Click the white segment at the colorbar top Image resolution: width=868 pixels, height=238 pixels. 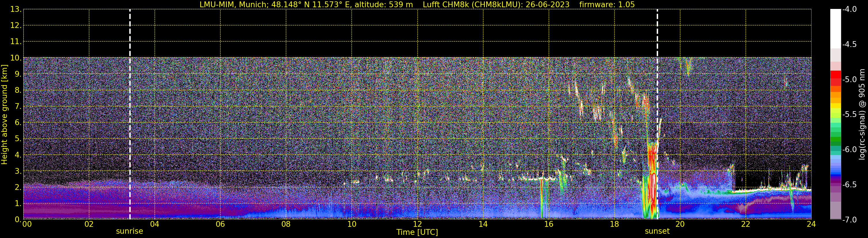(835, 29)
